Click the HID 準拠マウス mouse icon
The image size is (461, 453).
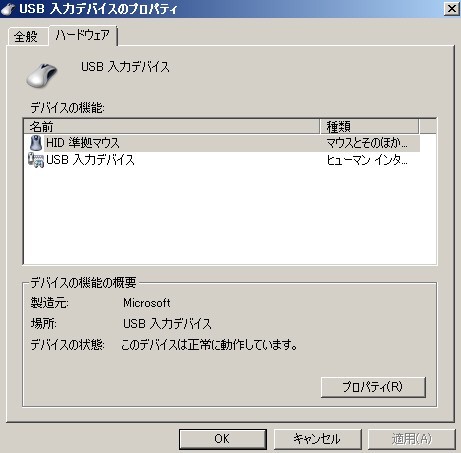pos(36,143)
